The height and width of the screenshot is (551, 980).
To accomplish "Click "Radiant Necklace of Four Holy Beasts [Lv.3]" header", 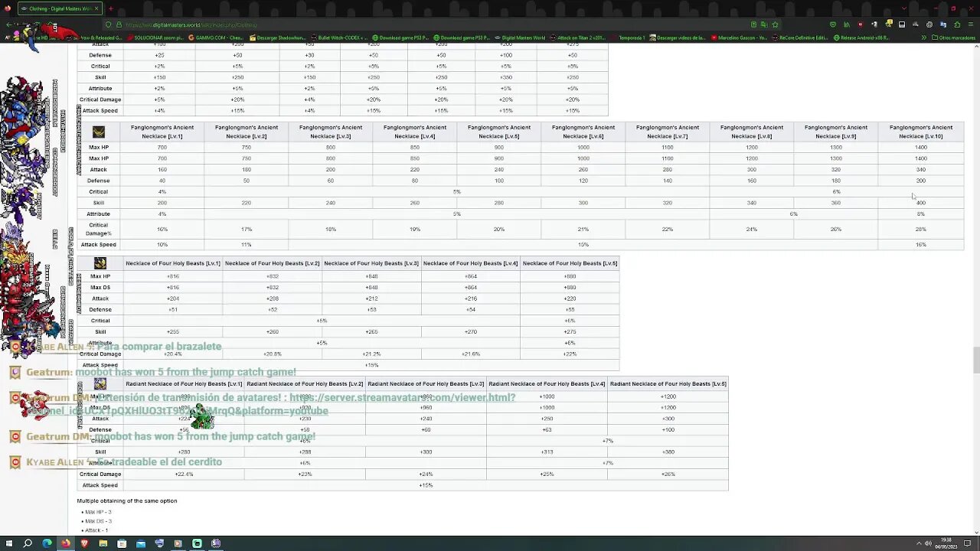I will tap(426, 383).
